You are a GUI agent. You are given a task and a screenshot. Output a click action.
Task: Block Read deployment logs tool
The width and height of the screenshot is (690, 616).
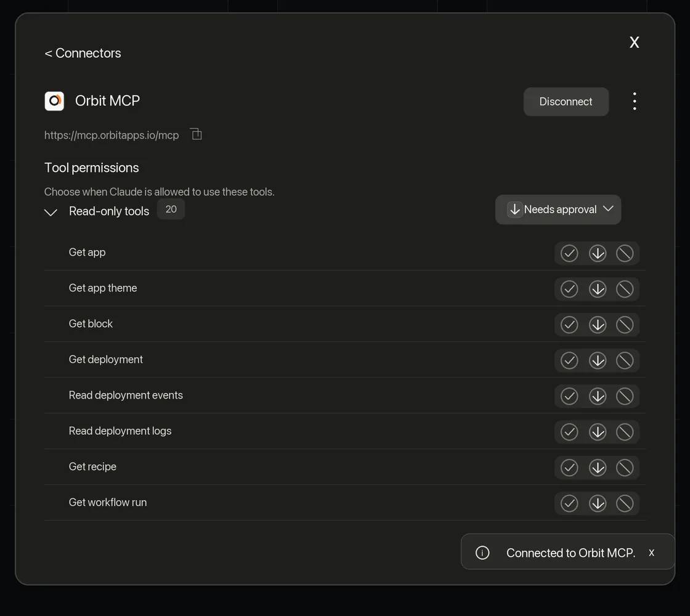(625, 432)
